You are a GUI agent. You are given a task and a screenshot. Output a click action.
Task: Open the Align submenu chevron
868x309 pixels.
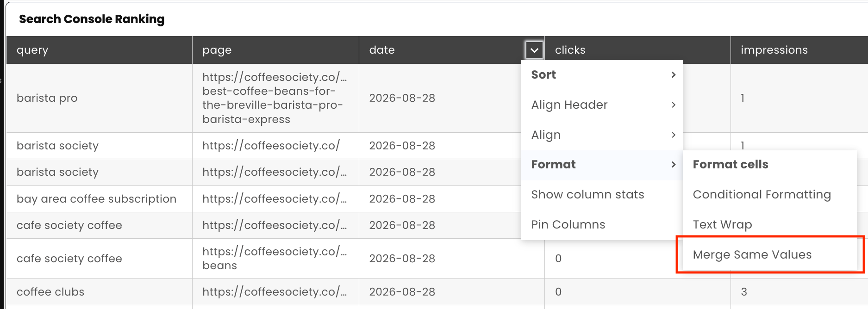[674, 135]
